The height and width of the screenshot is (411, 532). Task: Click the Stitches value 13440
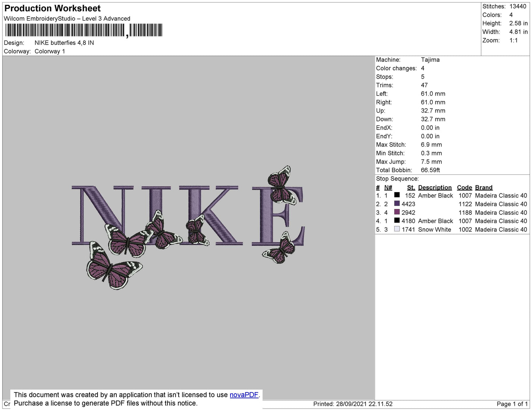pos(518,6)
